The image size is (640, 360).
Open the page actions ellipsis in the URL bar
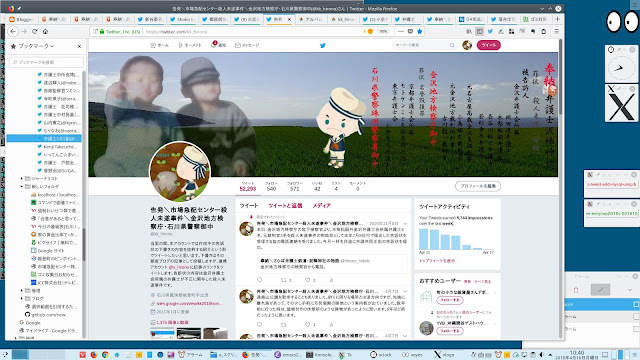(x=401, y=31)
